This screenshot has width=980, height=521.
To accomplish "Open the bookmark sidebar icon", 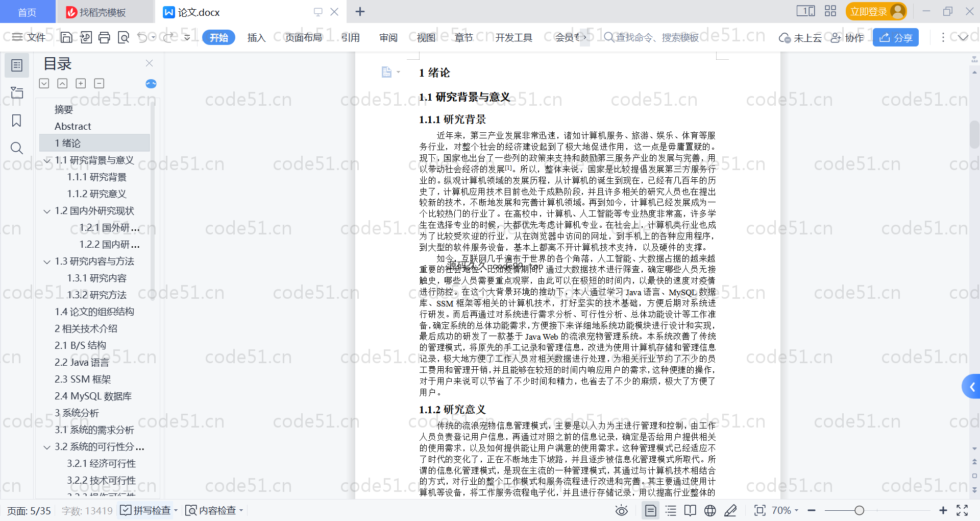I will pyautogui.click(x=17, y=121).
